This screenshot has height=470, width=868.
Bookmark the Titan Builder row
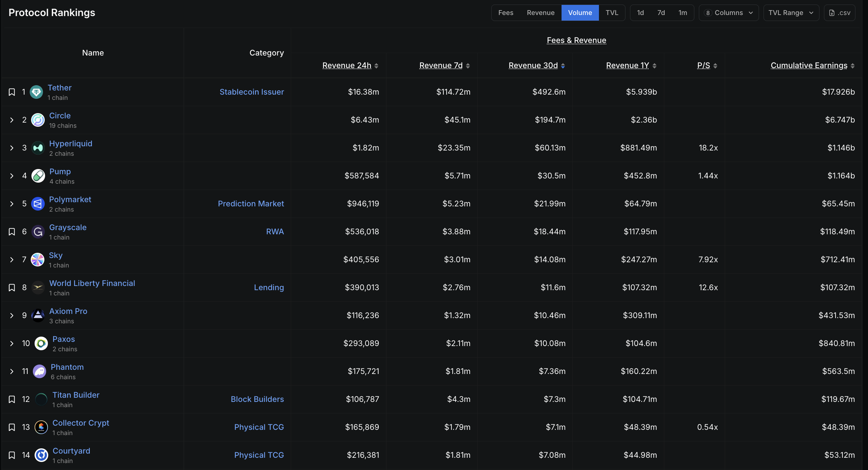point(12,399)
